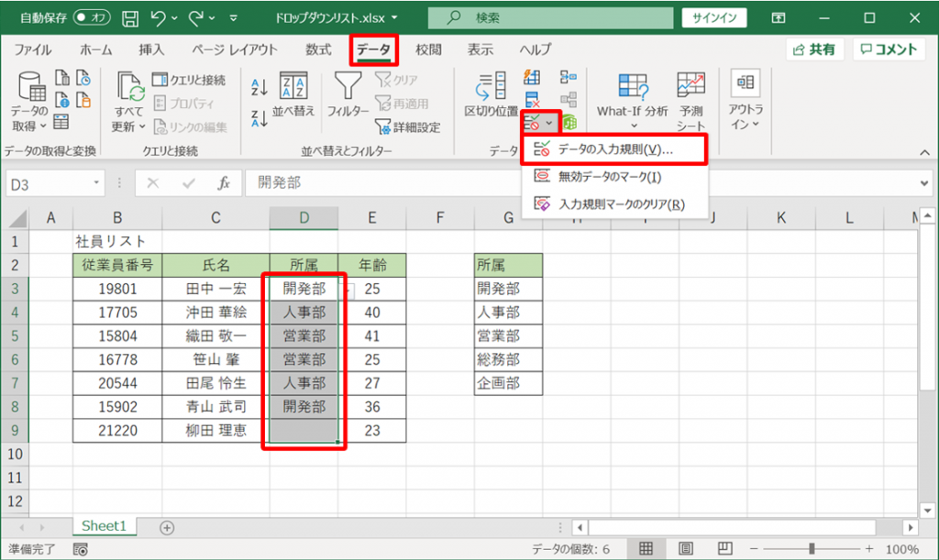The width and height of the screenshot is (939, 560).
Task: Switch to Page Layout view in status bar
Action: [686, 549]
